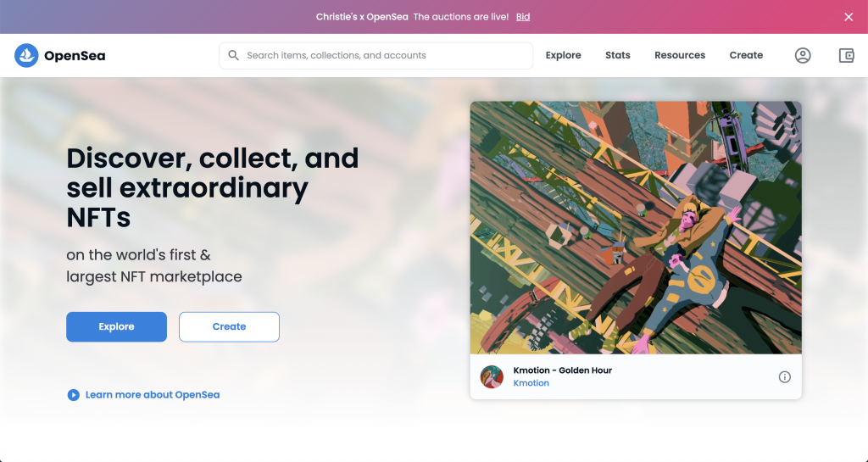Click the search items and collections field
The width and height of the screenshot is (868, 462).
(x=376, y=55)
